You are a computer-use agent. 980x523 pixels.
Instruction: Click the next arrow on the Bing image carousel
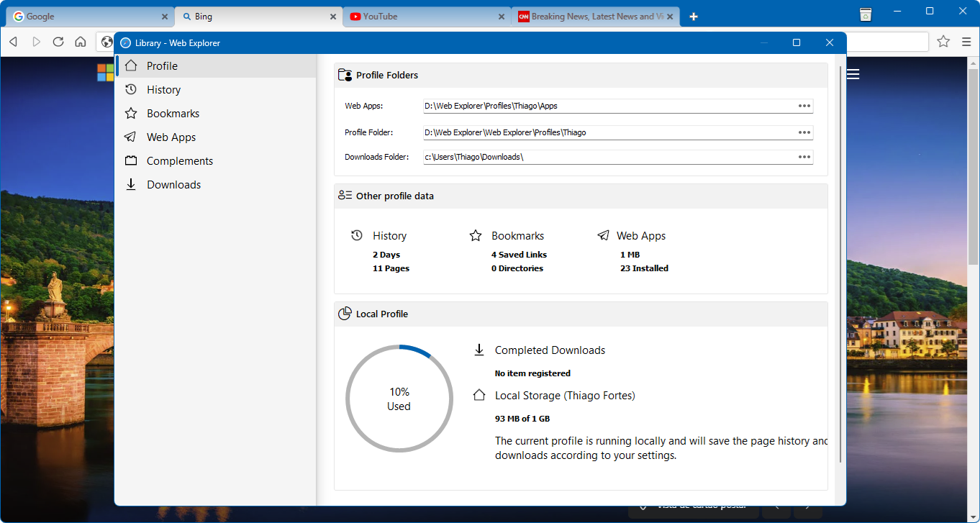807,506
